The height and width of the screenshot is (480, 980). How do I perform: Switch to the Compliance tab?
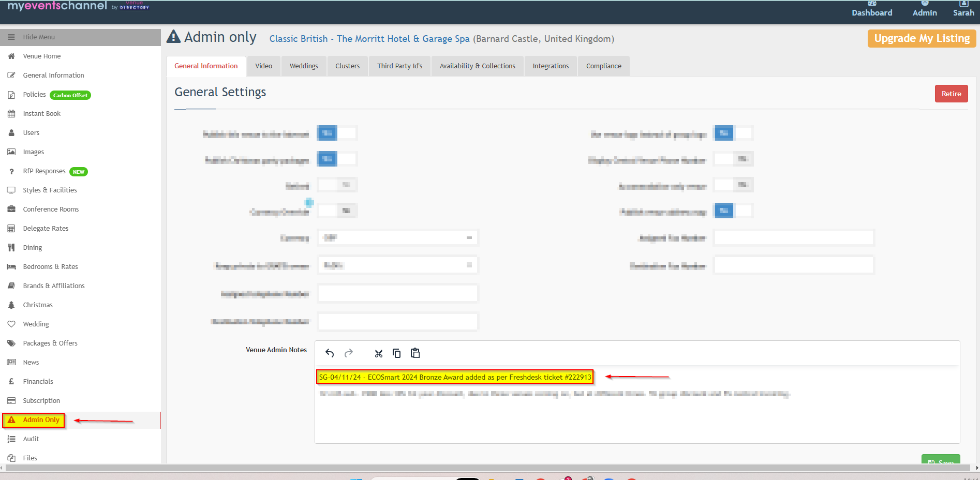pyautogui.click(x=604, y=66)
